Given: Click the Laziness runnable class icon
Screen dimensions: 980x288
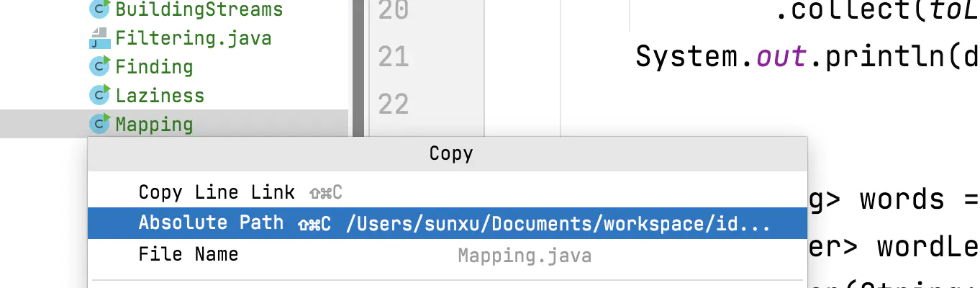Looking at the screenshot, I should point(99,95).
